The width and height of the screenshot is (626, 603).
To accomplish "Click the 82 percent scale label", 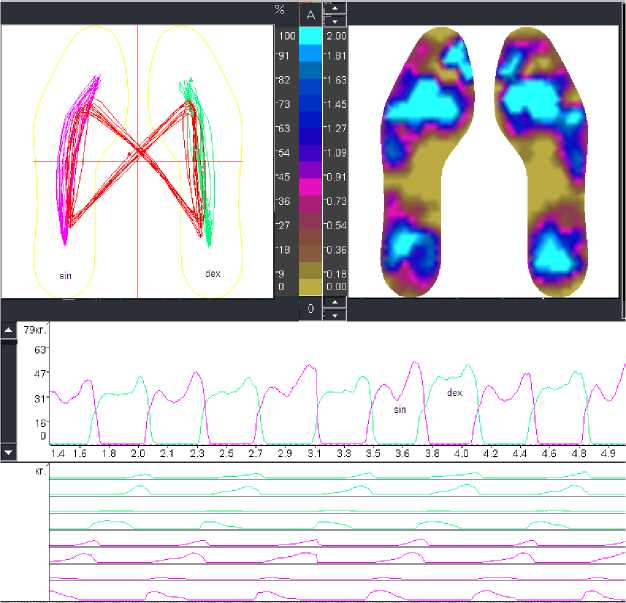I will tap(284, 80).
